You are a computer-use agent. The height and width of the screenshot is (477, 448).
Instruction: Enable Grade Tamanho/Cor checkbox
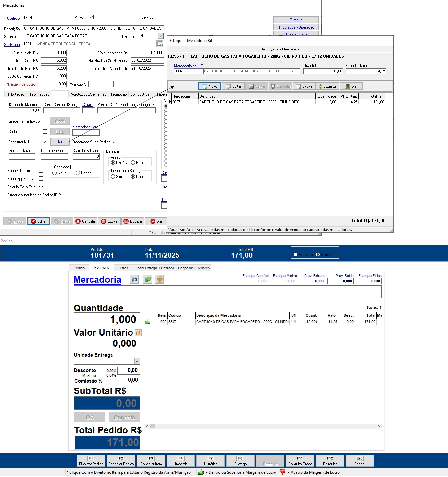(45, 121)
